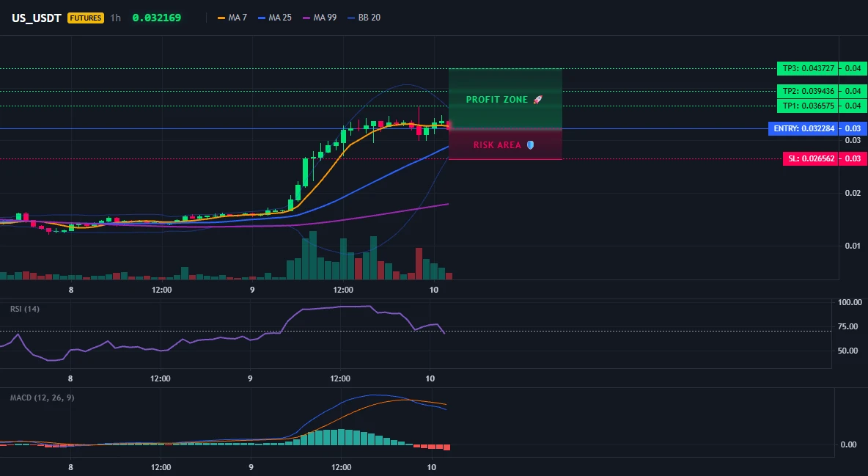Open the RSI (14) indicator label

click(25, 309)
